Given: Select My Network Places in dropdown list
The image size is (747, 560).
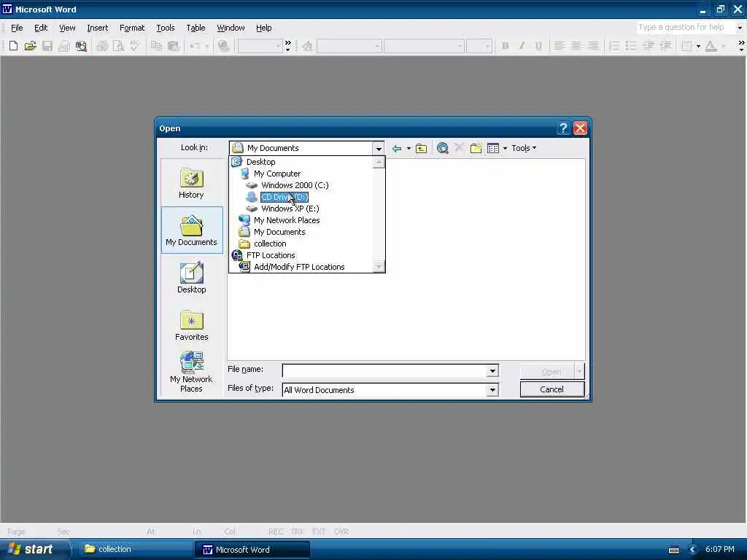Looking at the screenshot, I should tap(287, 220).
